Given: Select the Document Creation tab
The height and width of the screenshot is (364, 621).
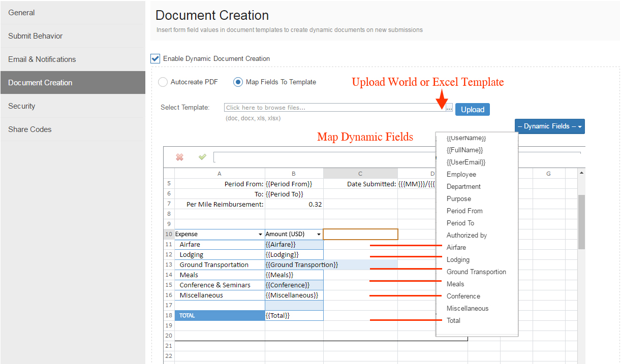Looking at the screenshot, I should click(x=73, y=83).
